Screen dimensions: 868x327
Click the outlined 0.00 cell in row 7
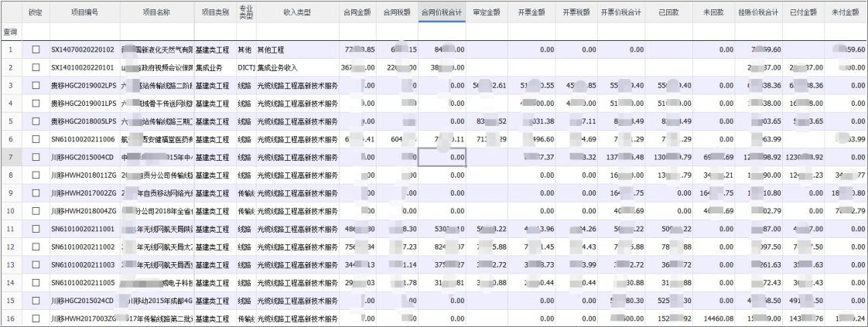pyautogui.click(x=442, y=157)
